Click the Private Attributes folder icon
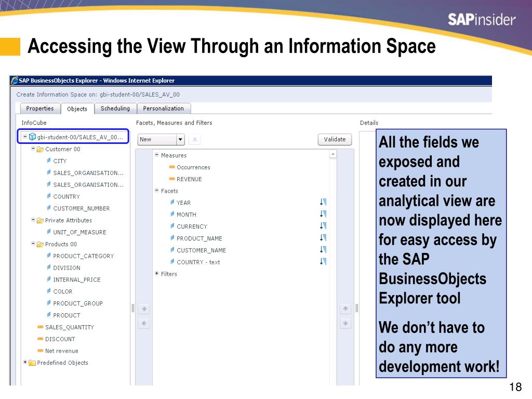 40,220
